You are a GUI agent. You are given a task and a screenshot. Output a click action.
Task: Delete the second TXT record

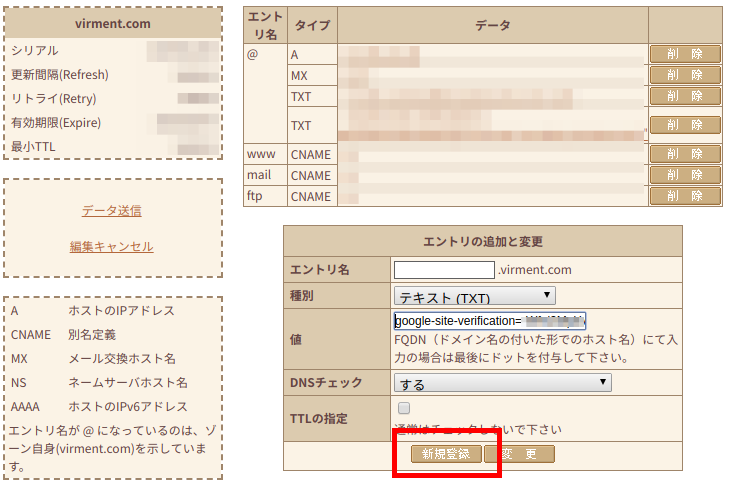tap(685, 125)
